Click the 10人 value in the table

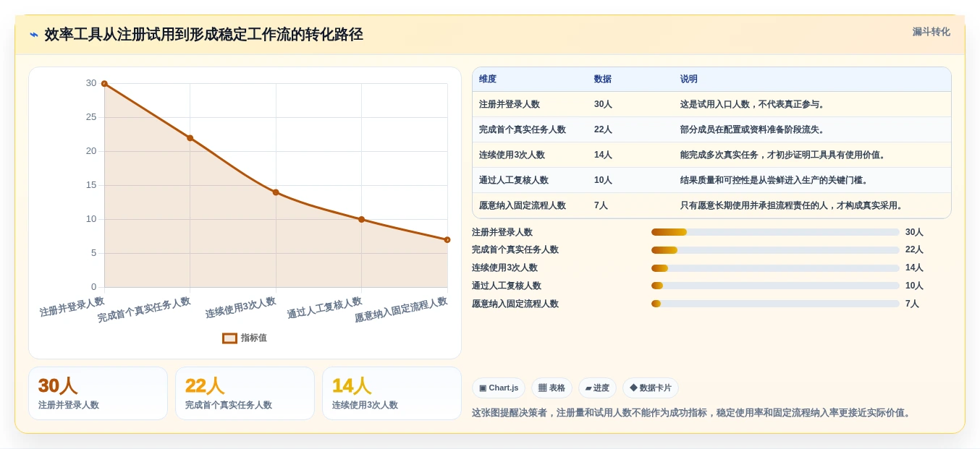603,180
